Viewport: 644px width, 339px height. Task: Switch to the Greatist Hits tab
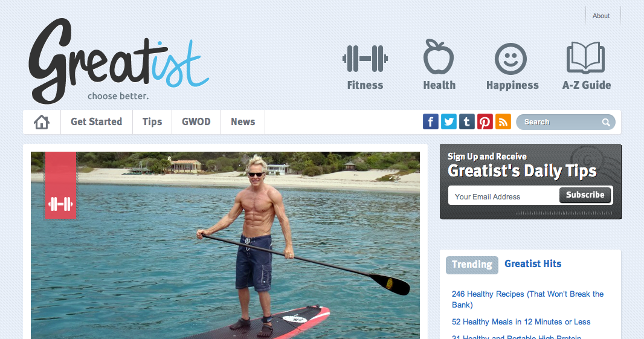click(x=533, y=264)
